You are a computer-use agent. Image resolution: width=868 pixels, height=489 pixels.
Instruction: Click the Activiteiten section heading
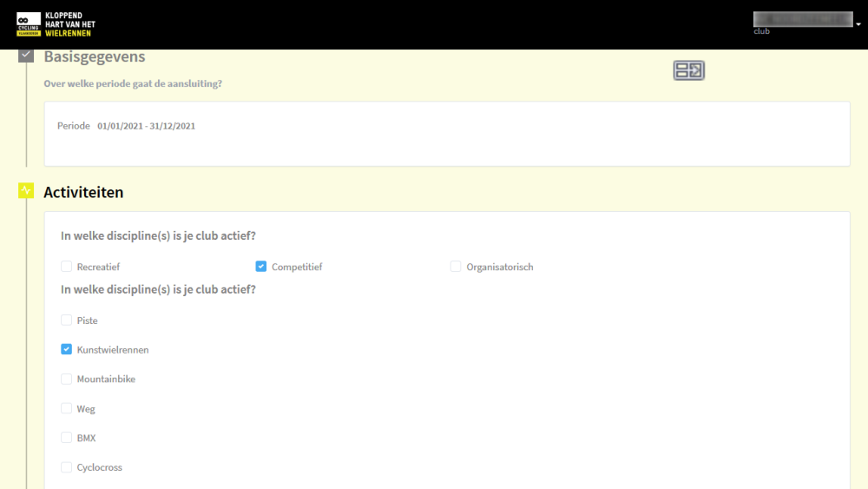point(83,192)
